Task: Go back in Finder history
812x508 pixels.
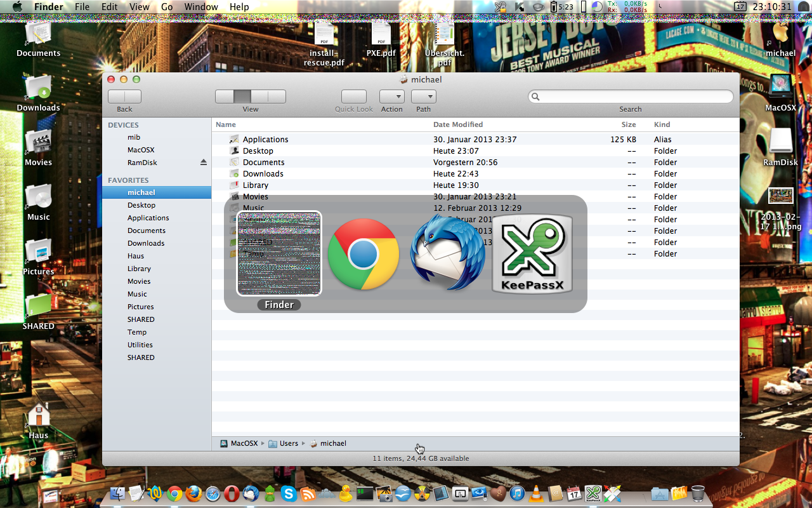Action: [x=116, y=97]
